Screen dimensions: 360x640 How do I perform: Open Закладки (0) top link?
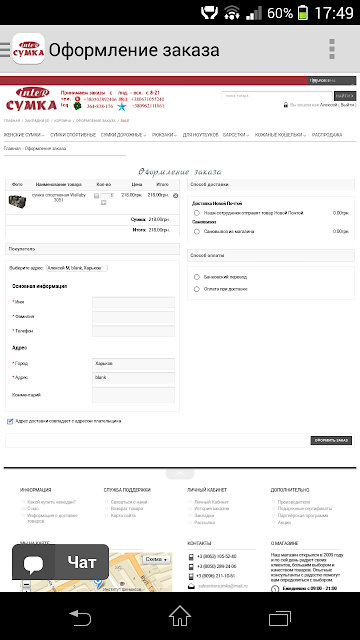[37, 121]
